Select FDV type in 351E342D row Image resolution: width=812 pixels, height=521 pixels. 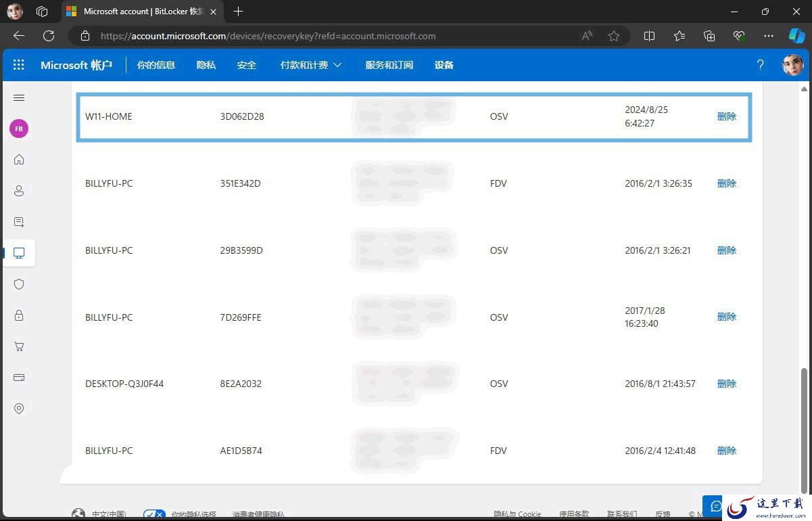coord(498,183)
